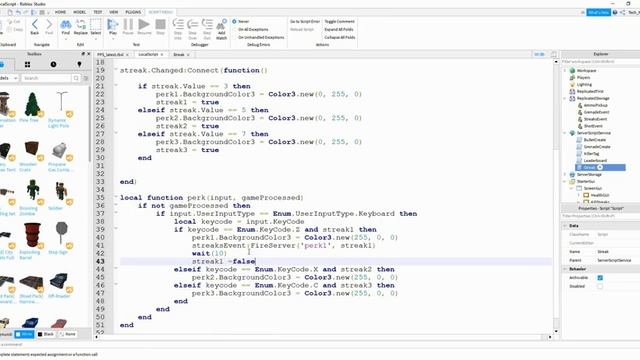Viewport: 640px width, 360px height.
Task: Click the Toolbox search magnifier icon
Action: pyautogui.click(x=76, y=78)
